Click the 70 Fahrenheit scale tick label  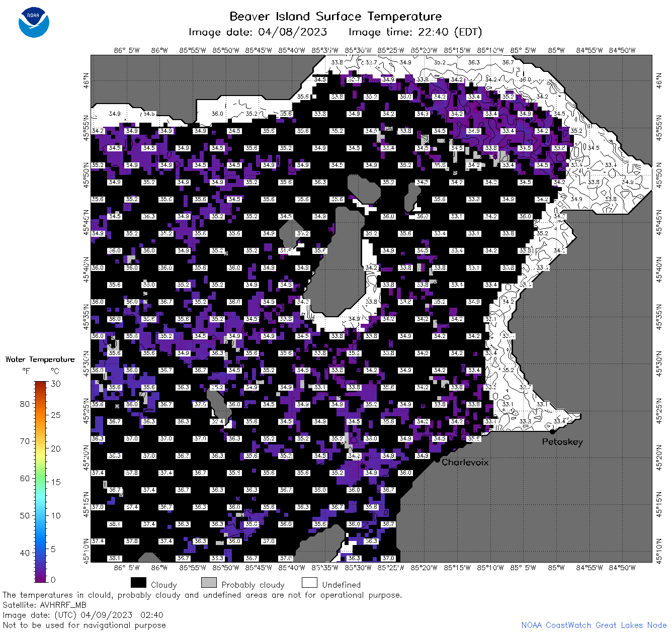25,441
